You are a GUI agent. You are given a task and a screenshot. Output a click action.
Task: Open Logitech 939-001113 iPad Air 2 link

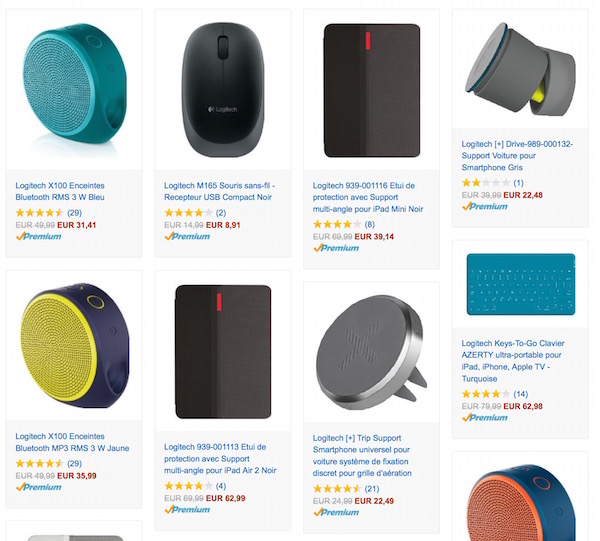pyautogui.click(x=220, y=458)
